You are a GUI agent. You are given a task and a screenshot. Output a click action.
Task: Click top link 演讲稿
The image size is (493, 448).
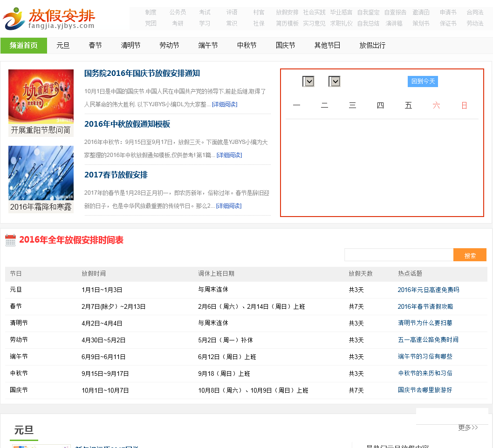(x=394, y=23)
